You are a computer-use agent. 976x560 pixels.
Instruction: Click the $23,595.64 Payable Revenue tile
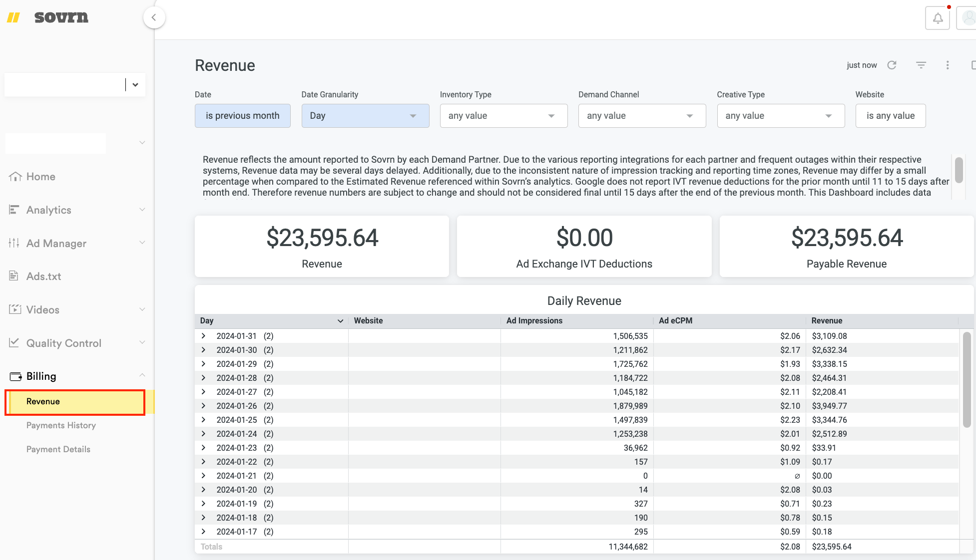coord(847,247)
